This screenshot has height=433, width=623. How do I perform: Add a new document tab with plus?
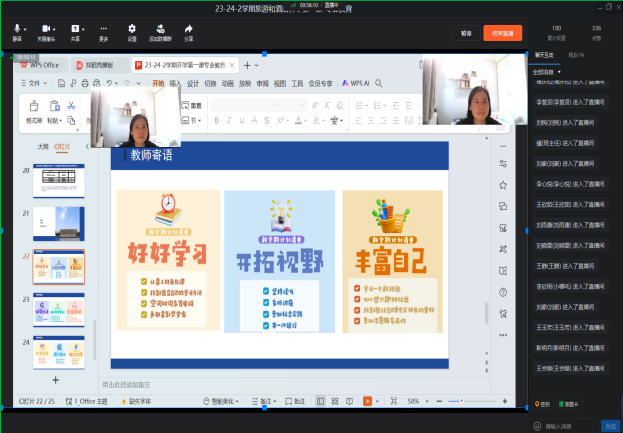[247, 65]
